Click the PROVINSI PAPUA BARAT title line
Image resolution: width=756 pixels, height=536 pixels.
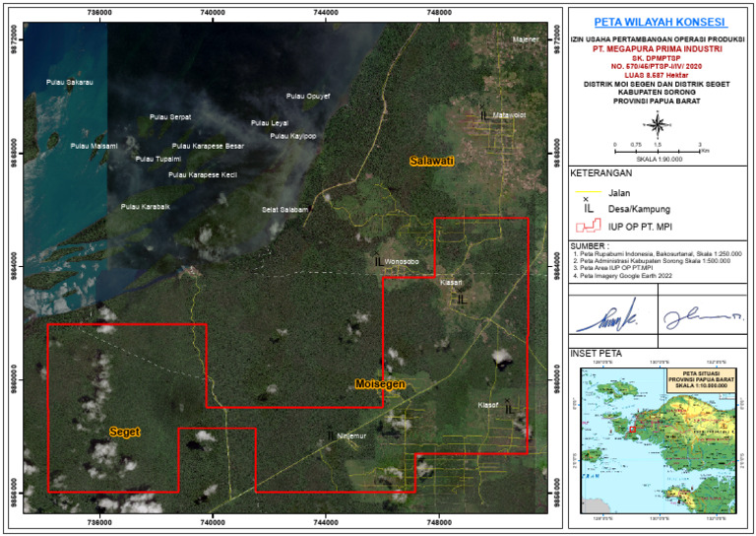point(657,101)
